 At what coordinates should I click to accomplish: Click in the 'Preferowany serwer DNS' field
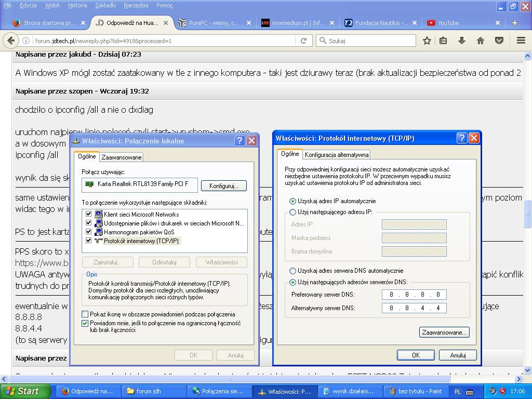click(414, 295)
